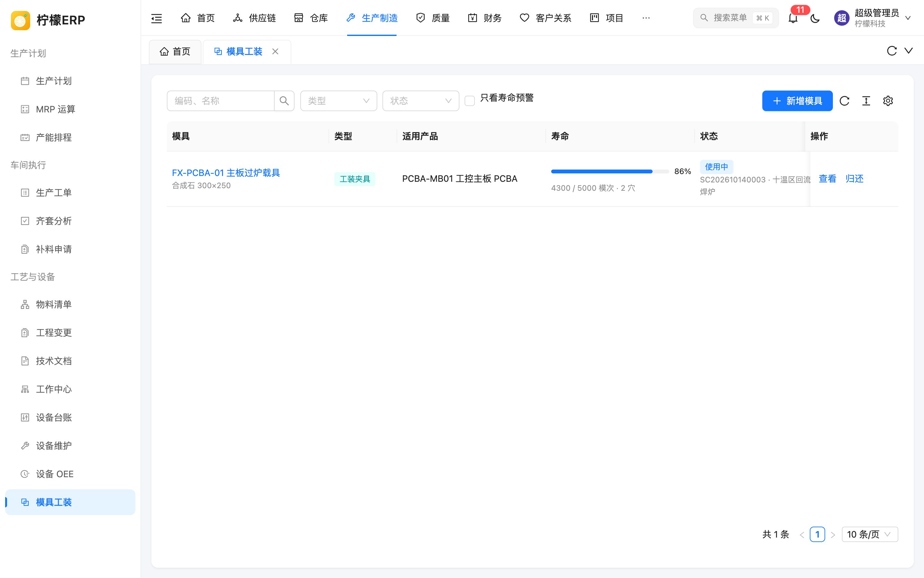Refresh the mold table list
Screen dimensions: 924x578
(844, 101)
